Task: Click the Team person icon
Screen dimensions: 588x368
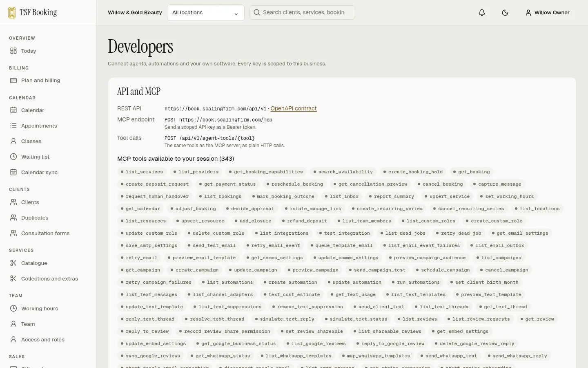Action: tap(13, 324)
